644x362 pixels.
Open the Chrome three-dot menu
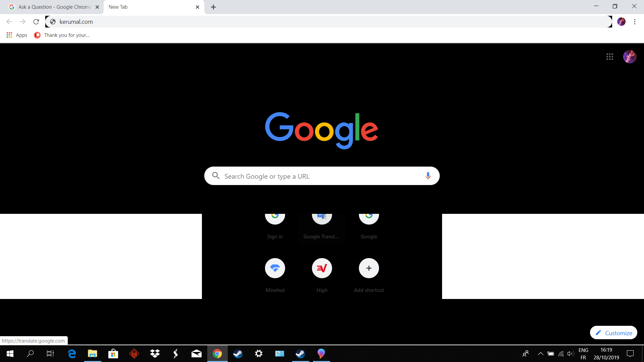635,21
